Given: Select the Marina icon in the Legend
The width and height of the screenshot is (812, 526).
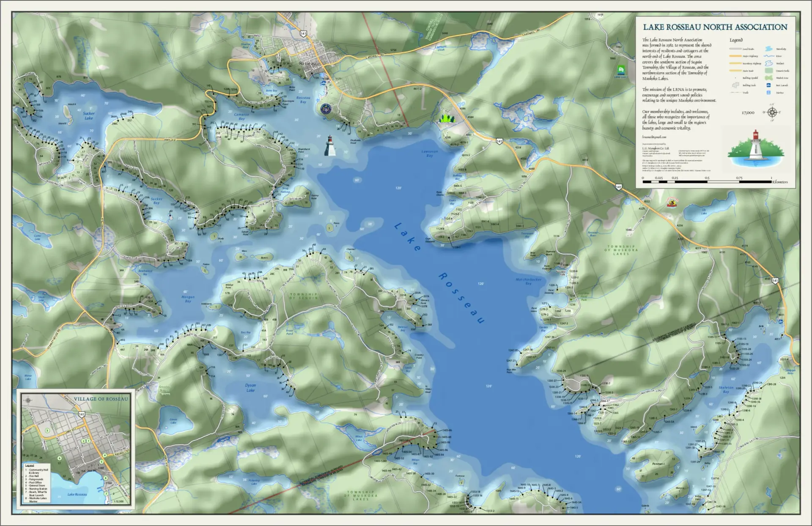Looking at the screenshot, I should [768, 93].
